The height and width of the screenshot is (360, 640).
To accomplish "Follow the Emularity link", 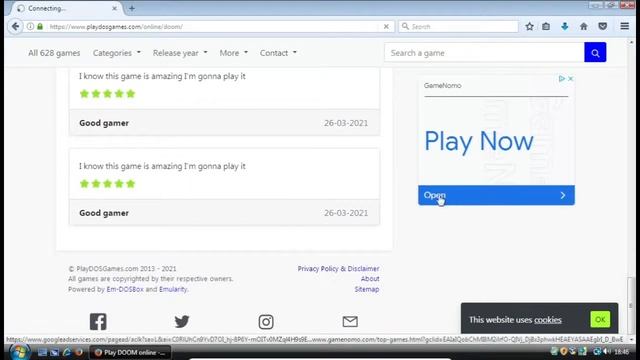I will tap(173, 289).
